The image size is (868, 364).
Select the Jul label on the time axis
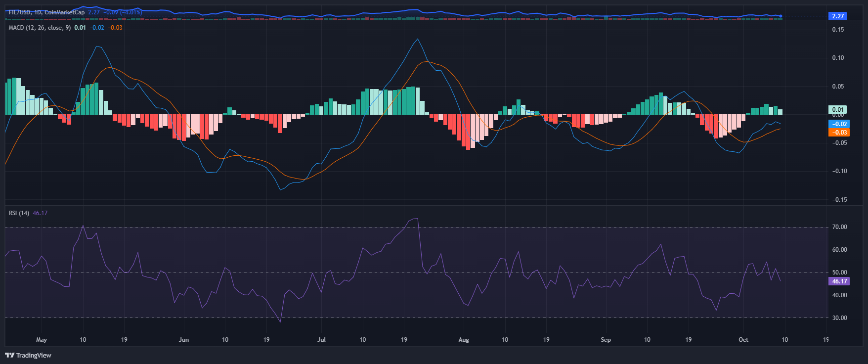point(321,340)
